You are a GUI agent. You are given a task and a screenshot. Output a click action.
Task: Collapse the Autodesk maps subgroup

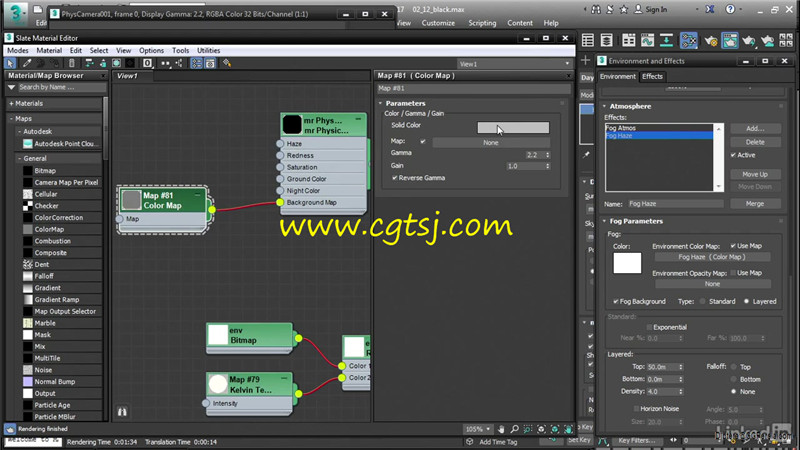[x=19, y=132]
